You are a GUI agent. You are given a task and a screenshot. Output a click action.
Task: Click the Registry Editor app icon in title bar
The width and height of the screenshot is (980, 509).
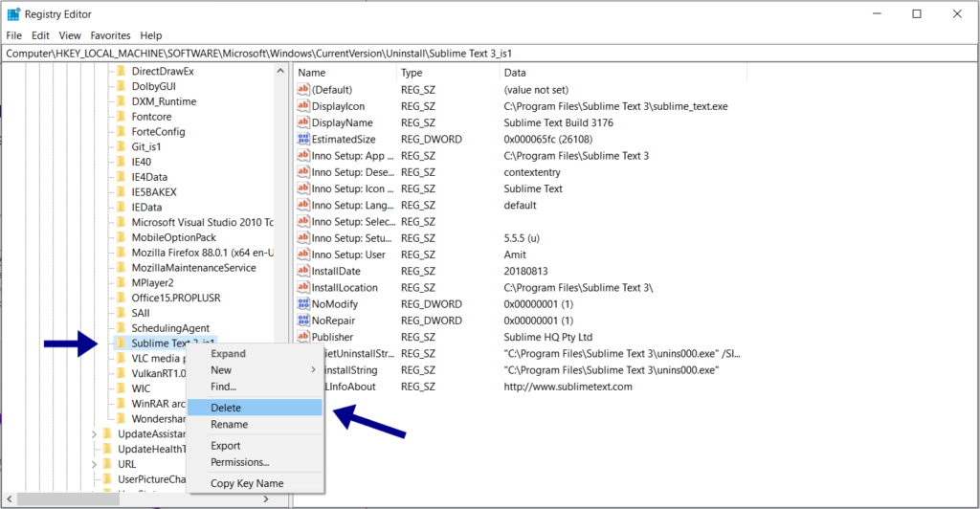[13, 14]
